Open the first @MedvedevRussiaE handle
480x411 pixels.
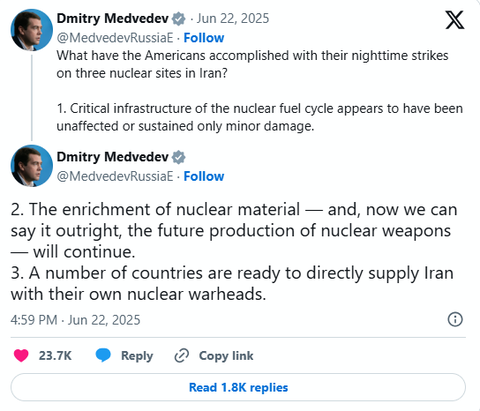(115, 38)
